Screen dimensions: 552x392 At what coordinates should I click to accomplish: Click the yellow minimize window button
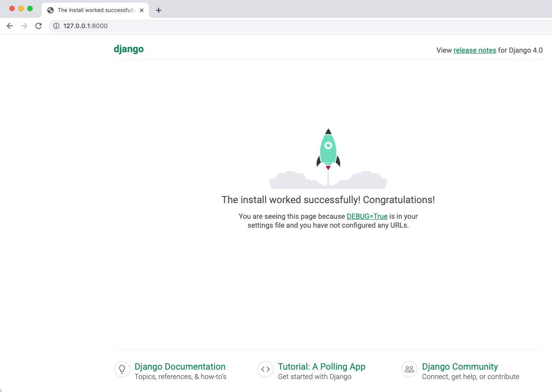[21, 8]
